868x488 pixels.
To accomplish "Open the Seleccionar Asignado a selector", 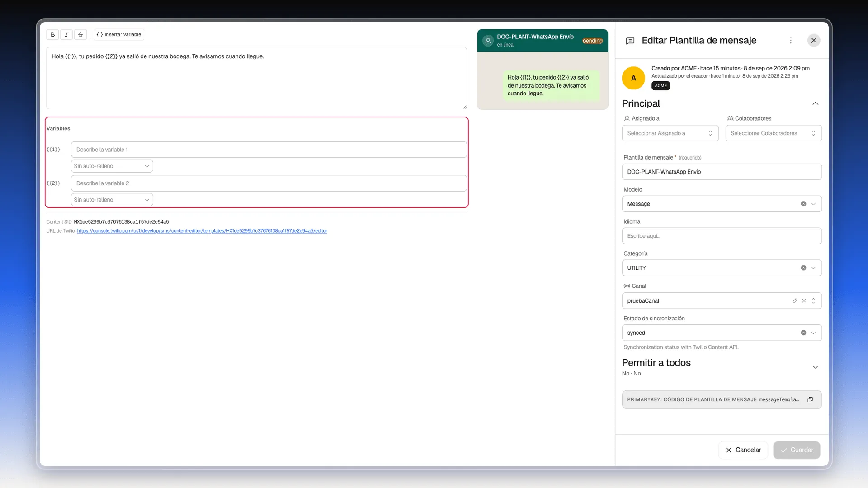I will coord(670,133).
